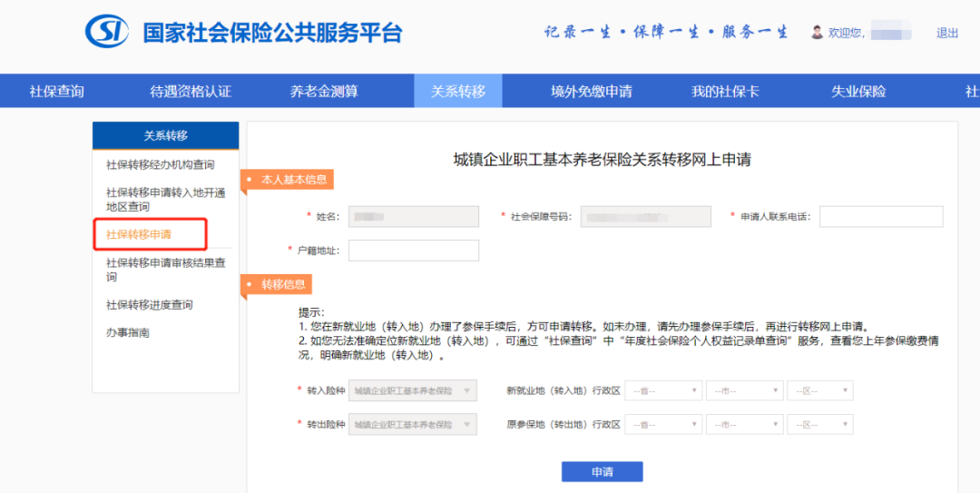Select the 失业保险 nav tab

tap(858, 92)
